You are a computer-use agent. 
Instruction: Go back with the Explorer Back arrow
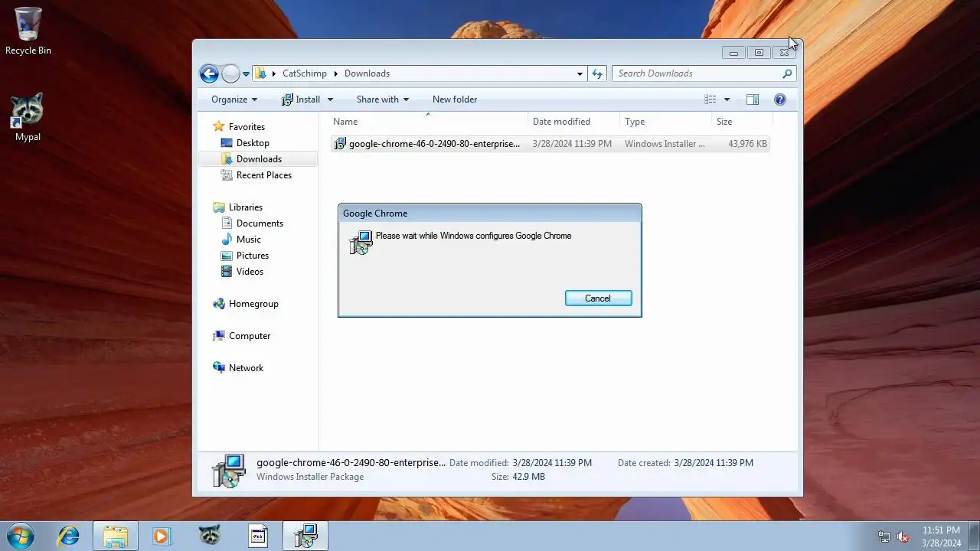(x=209, y=73)
